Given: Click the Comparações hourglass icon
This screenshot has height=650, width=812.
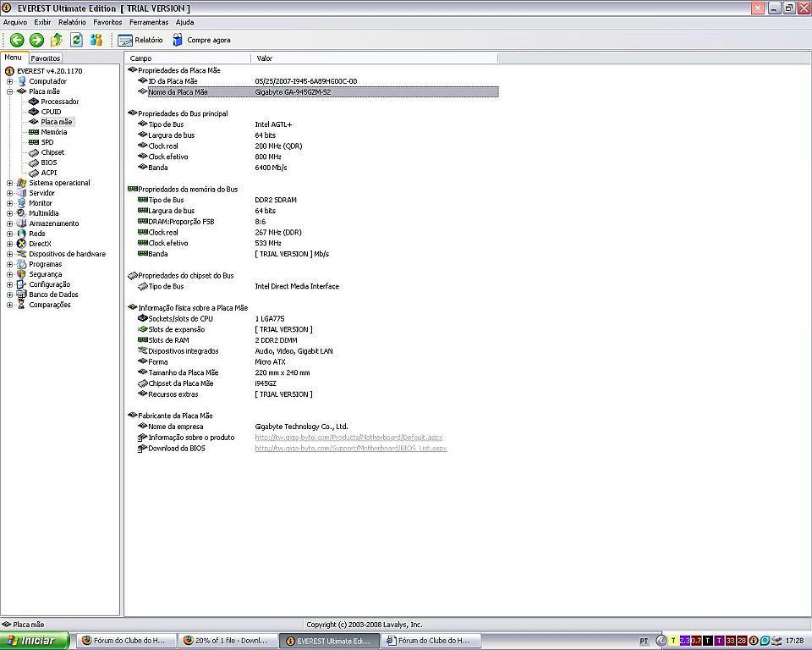Looking at the screenshot, I should [x=22, y=305].
